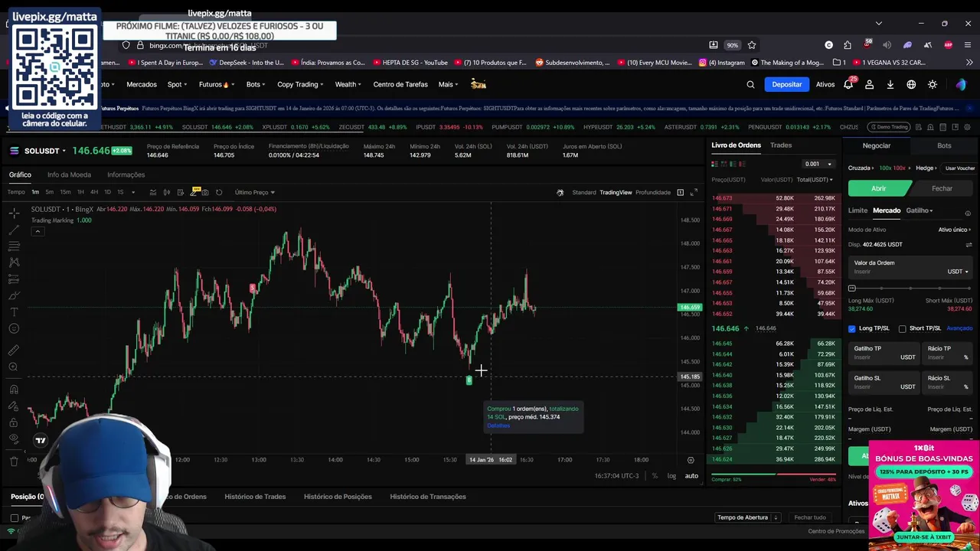Select the trend line drawing tool
This screenshot has height=551, width=980.
[x=14, y=230]
